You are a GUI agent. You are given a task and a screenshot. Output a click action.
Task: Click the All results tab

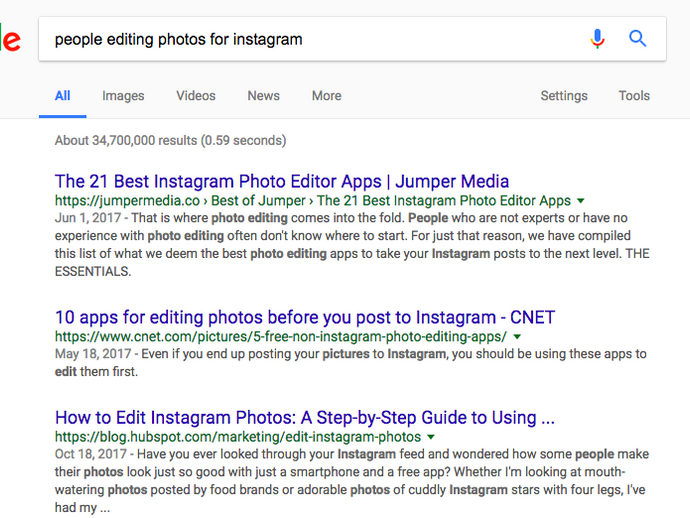[62, 96]
